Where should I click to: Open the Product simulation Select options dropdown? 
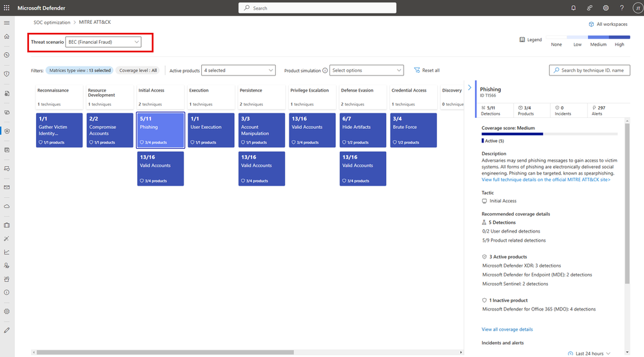click(x=366, y=70)
